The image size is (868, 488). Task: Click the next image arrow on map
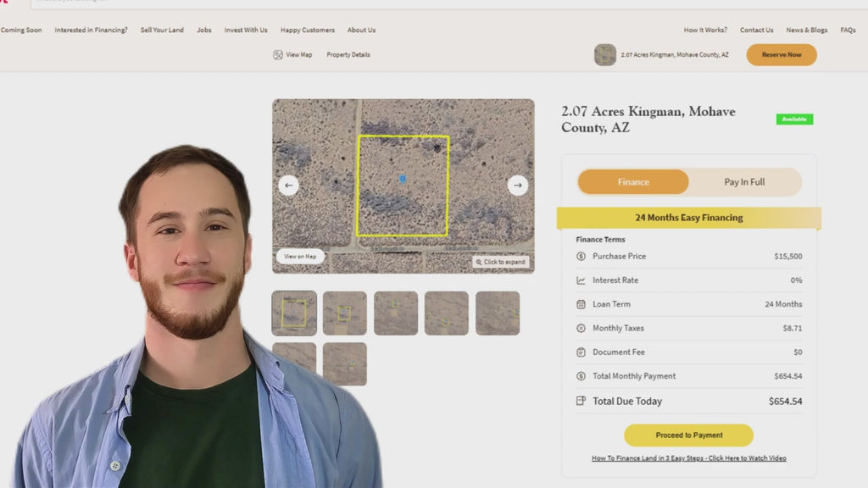(x=518, y=186)
